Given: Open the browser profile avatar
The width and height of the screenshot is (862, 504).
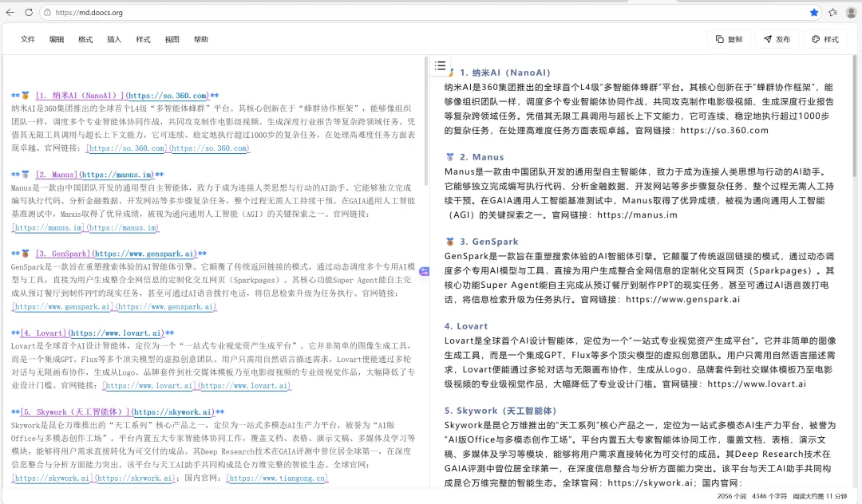Looking at the screenshot, I should click(x=851, y=12).
